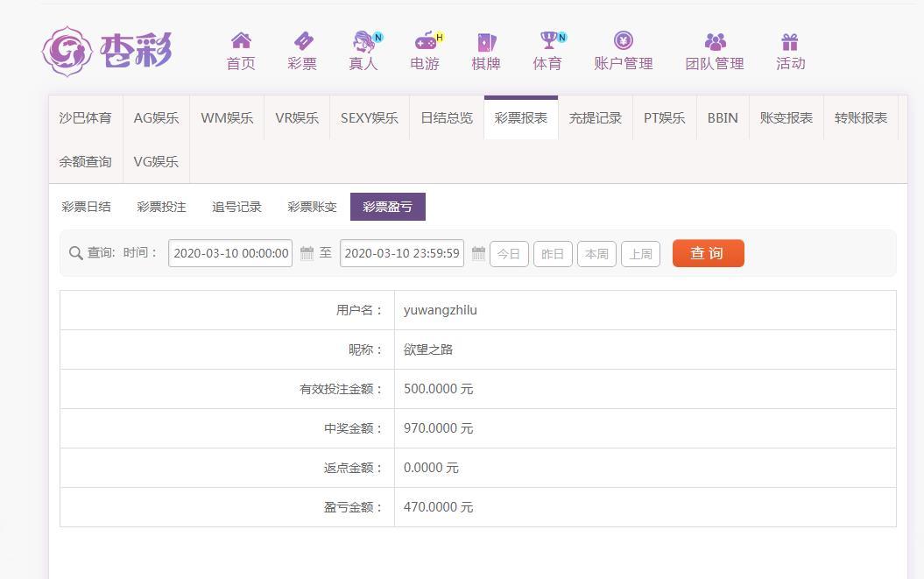The height and width of the screenshot is (579, 924).
Task: Open the 彩票账变 sub-tab
Action: pos(313,207)
